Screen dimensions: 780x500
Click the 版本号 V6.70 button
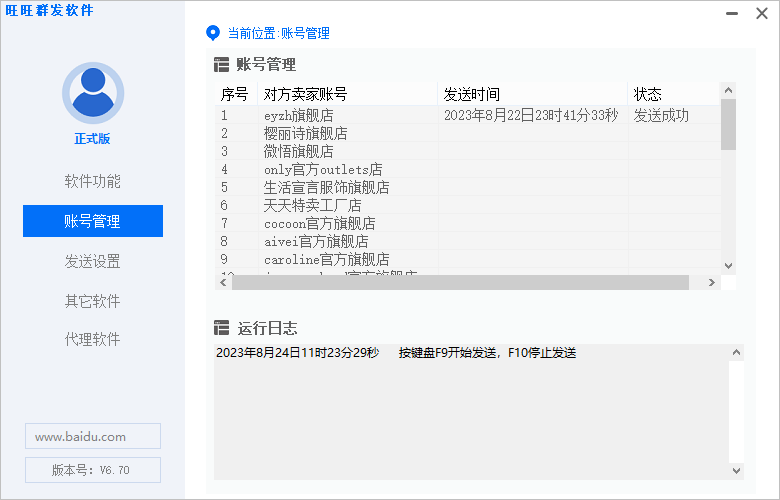(x=92, y=470)
